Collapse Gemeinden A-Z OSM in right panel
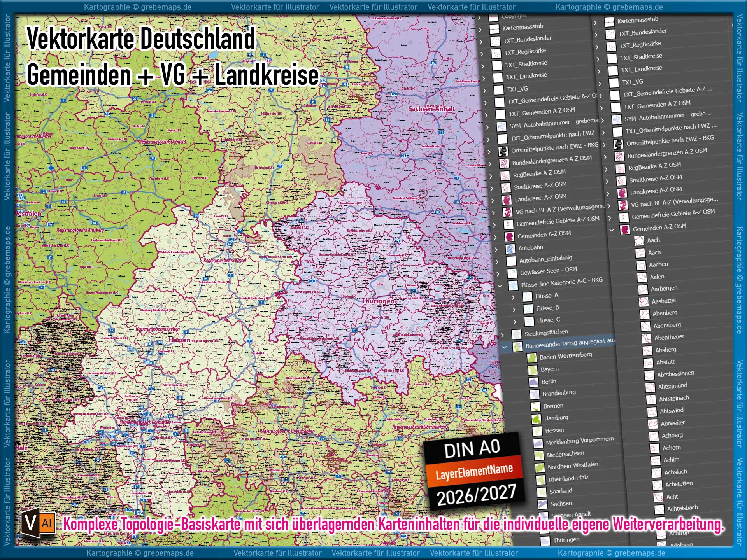The width and height of the screenshot is (747, 560). click(x=612, y=230)
